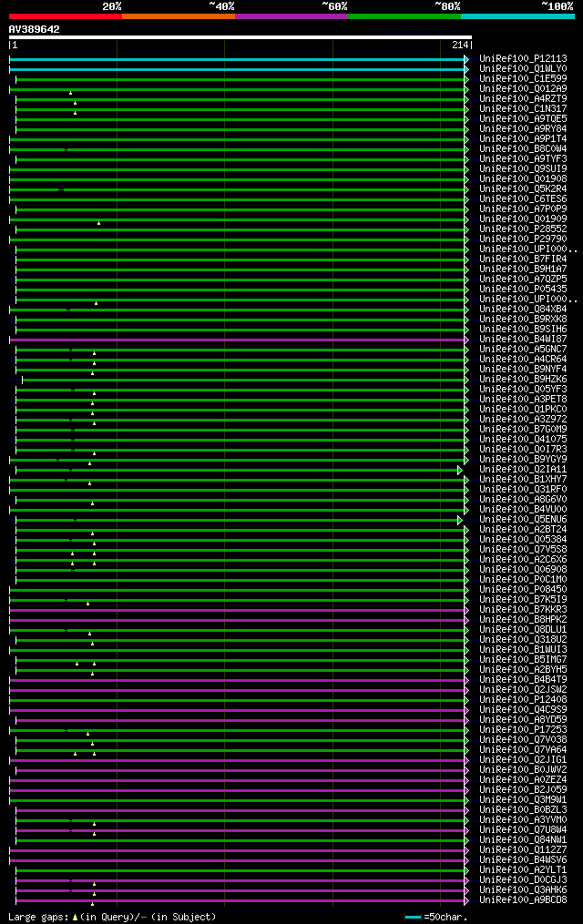Open hit UniRef100_C1N317
The image size is (583, 924).
click(x=523, y=109)
